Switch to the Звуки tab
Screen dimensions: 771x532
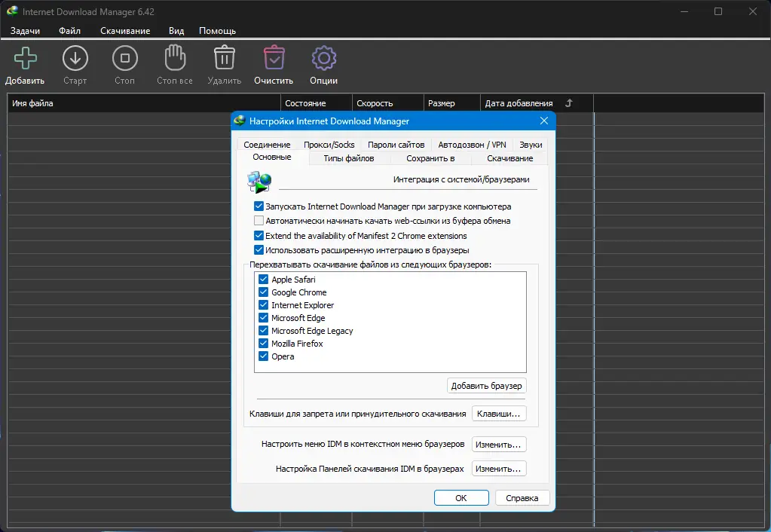coord(531,145)
